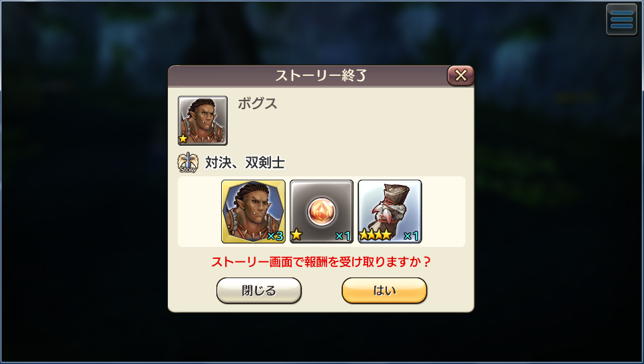Screen dimensions: 644x364
Task: Click the ×1 quantity on gauntlet reward
Action: [x=411, y=236]
